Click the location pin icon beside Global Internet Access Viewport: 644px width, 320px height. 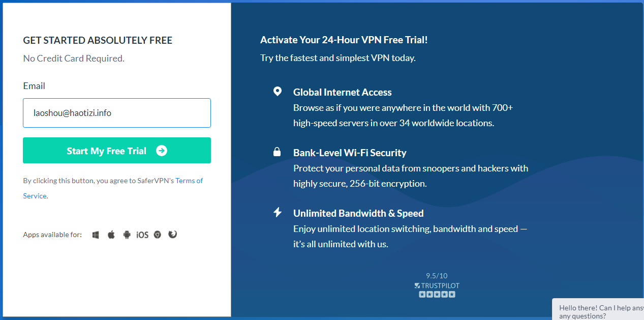coord(277,92)
